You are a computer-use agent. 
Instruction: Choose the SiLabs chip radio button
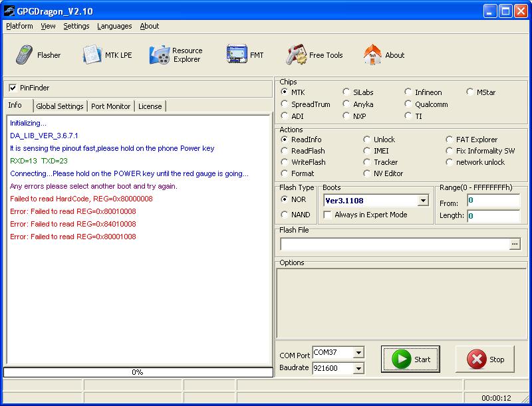(x=346, y=92)
